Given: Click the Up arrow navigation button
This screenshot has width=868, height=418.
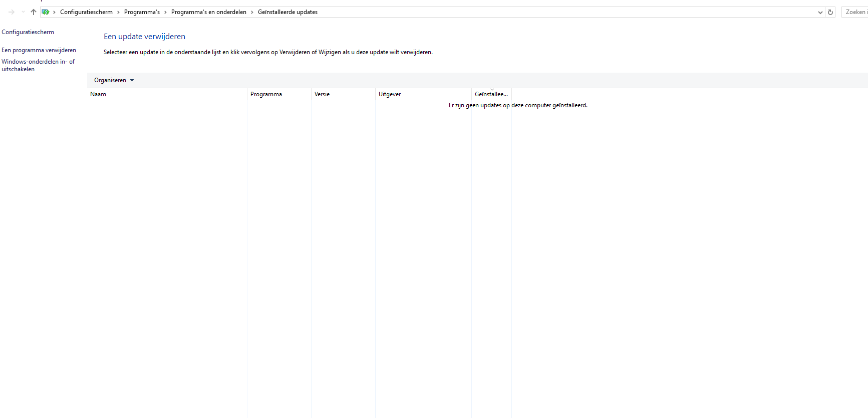Looking at the screenshot, I should click(x=34, y=12).
